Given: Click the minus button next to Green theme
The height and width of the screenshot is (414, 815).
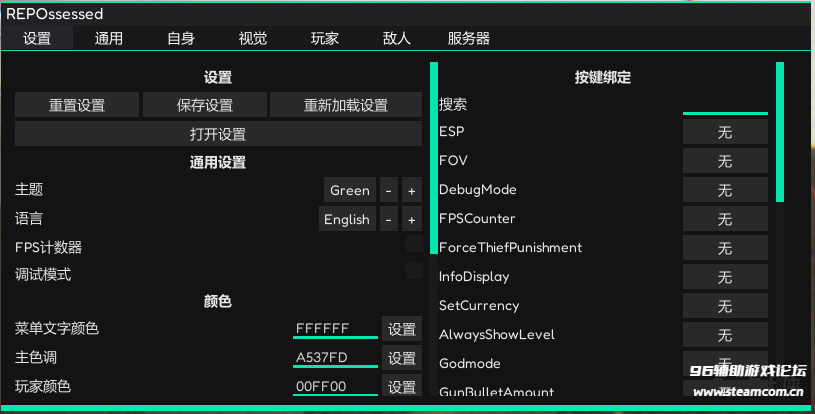Looking at the screenshot, I should (x=389, y=190).
